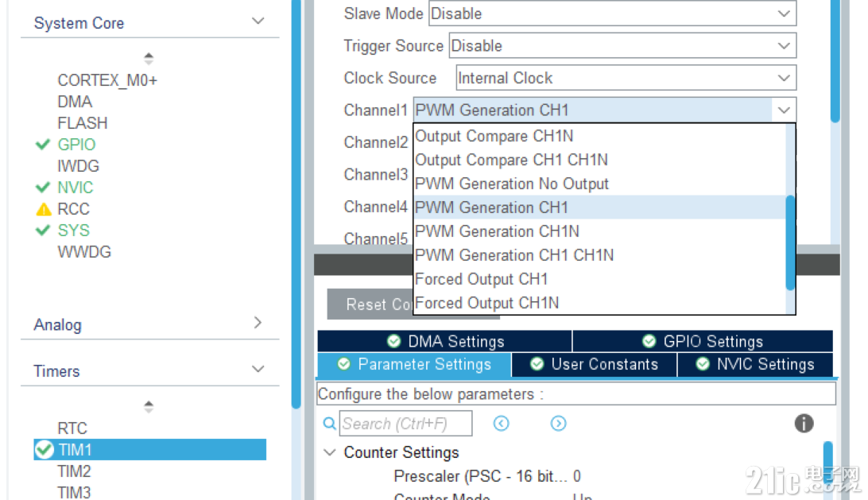The width and height of the screenshot is (868, 500).
Task: Collapse the Counter Settings group
Action: [x=330, y=452]
